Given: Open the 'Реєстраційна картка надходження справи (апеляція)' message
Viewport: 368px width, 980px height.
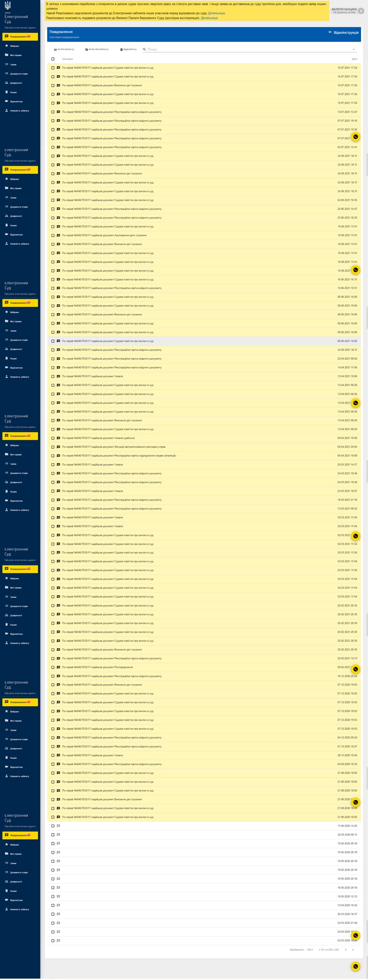Looking at the screenshot, I should tap(204, 455).
